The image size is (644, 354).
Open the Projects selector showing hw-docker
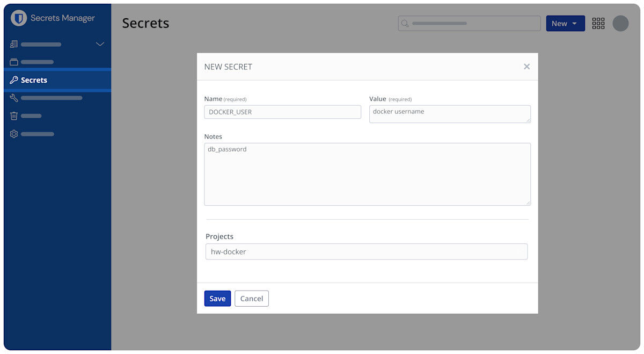pyautogui.click(x=366, y=251)
